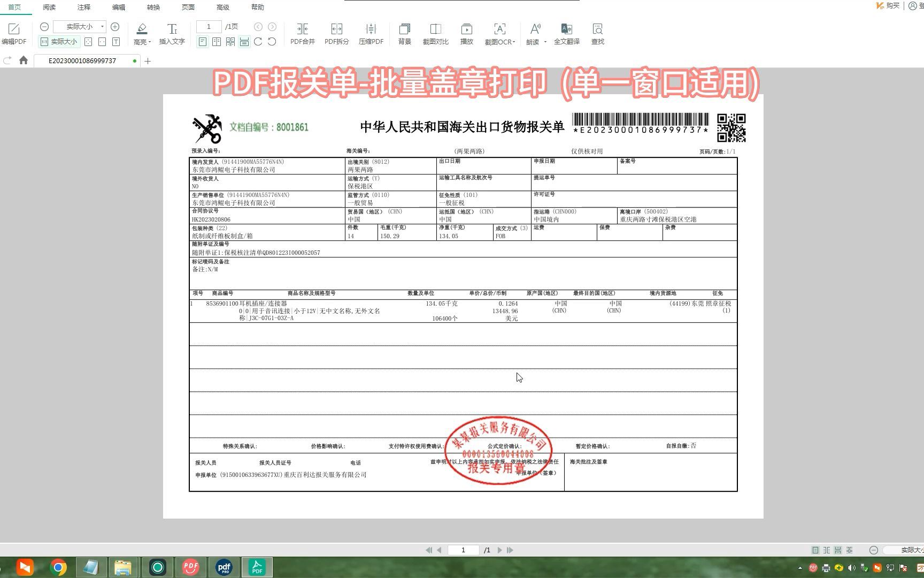The height and width of the screenshot is (578, 924).
Task: Click the 查找 (find) search icon
Action: click(597, 32)
